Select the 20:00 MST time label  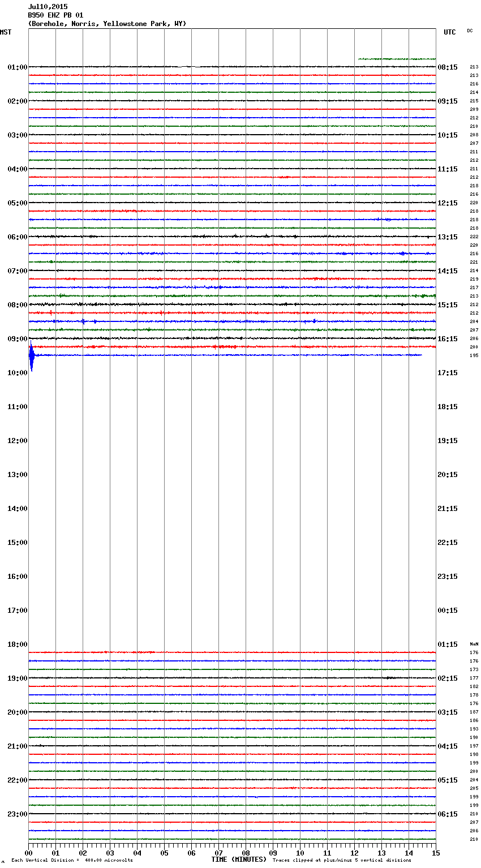click(18, 712)
